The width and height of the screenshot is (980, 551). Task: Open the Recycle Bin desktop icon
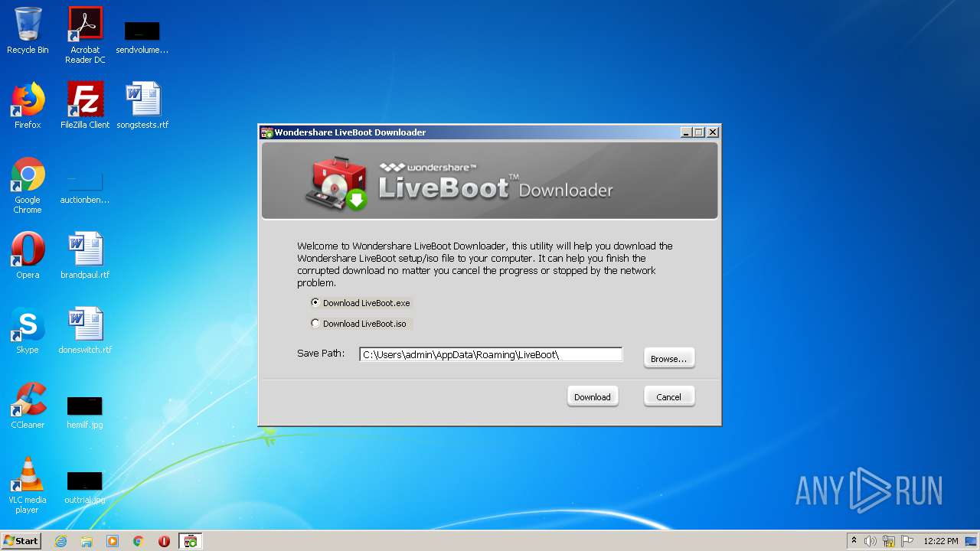point(28,31)
